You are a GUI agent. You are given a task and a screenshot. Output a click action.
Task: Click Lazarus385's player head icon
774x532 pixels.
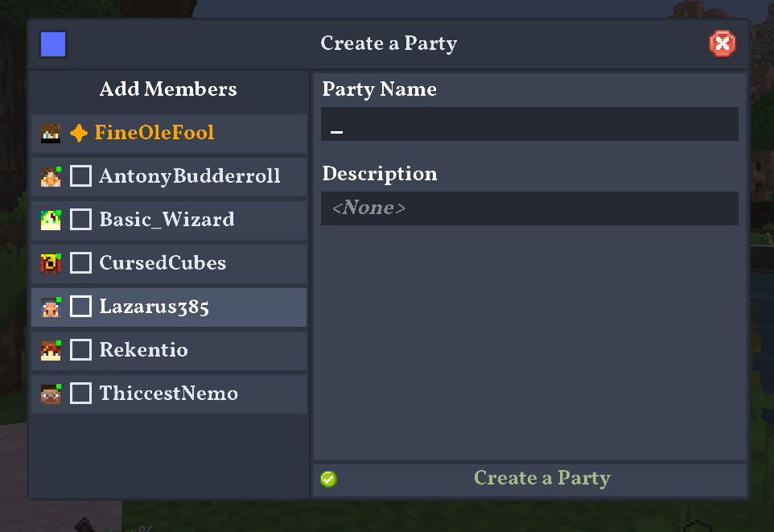50,307
